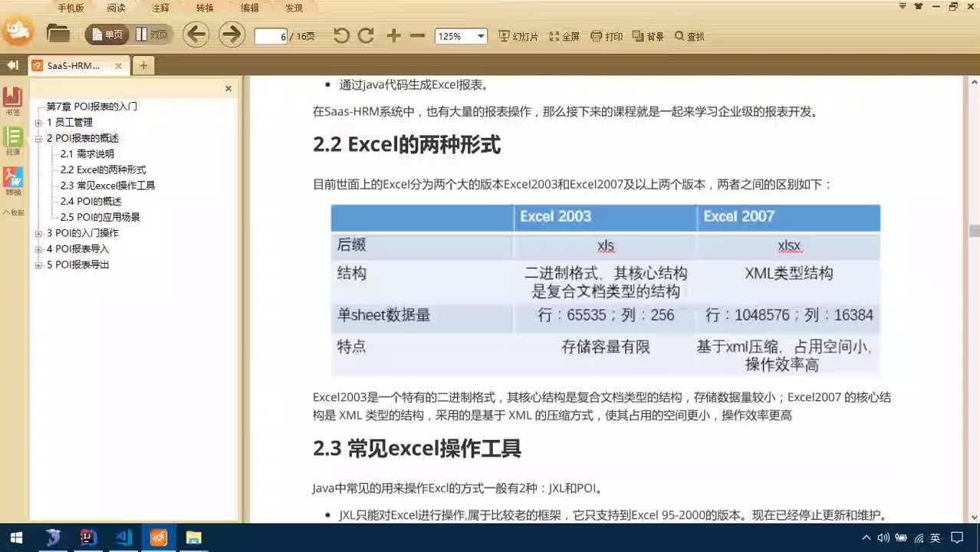Rotate the page counterclockwise
980x552 pixels.
(341, 35)
